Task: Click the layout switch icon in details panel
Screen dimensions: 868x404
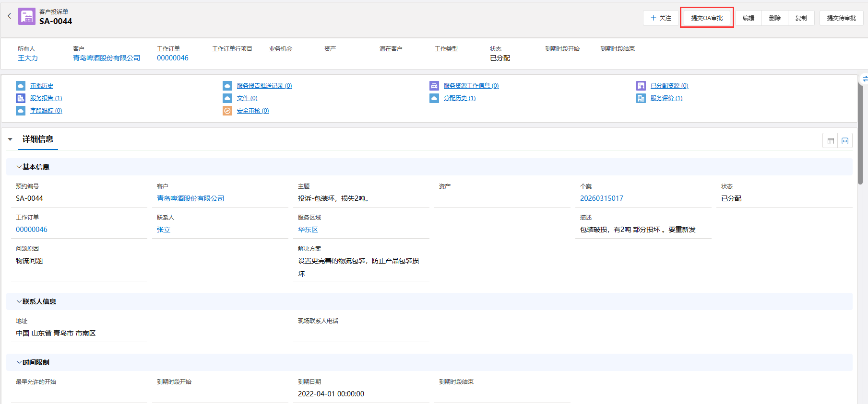Action: 831,141
